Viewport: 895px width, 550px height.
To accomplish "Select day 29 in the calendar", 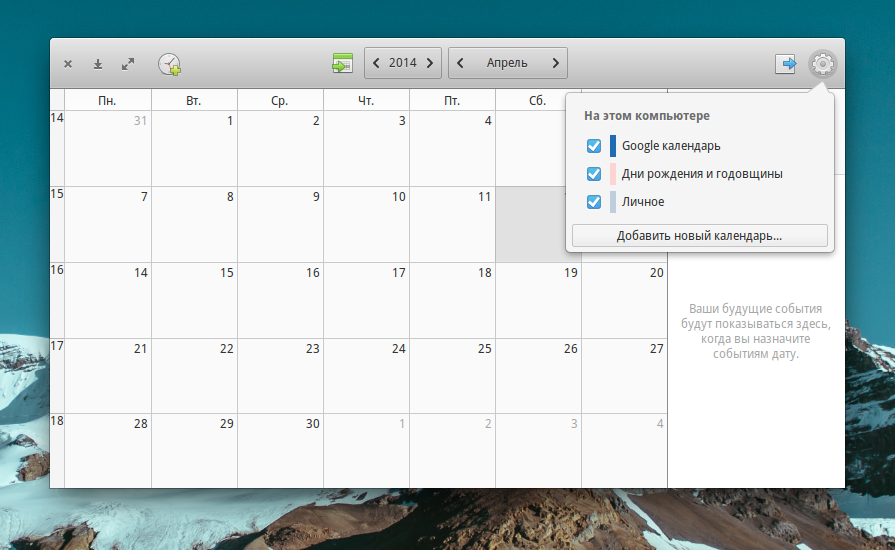I will [x=194, y=451].
